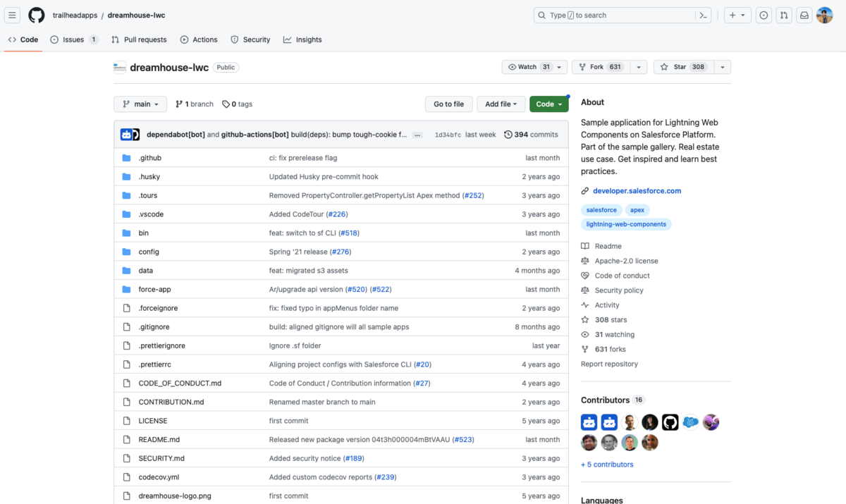Screen dimensions: 846x504
Task: Open the Report repository link
Action: coord(609,364)
